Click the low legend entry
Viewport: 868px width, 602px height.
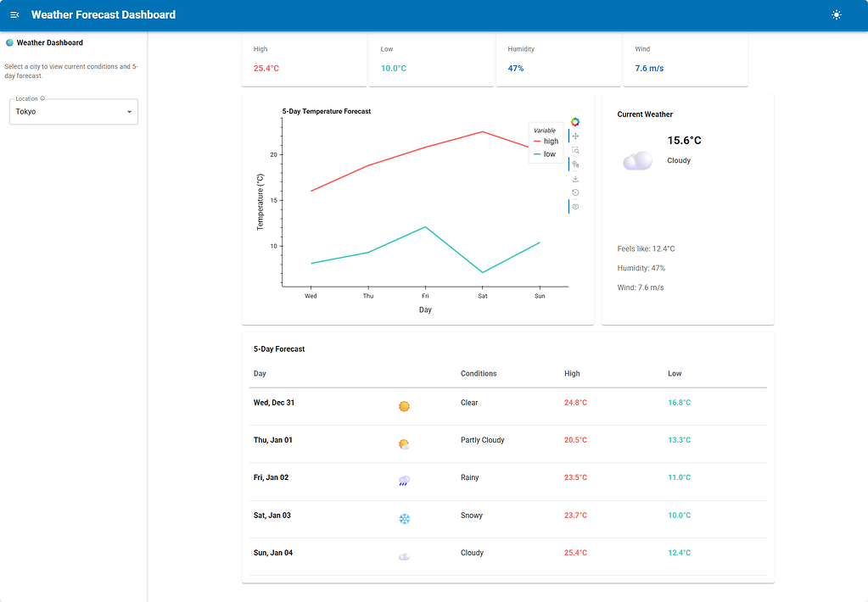[x=545, y=154]
